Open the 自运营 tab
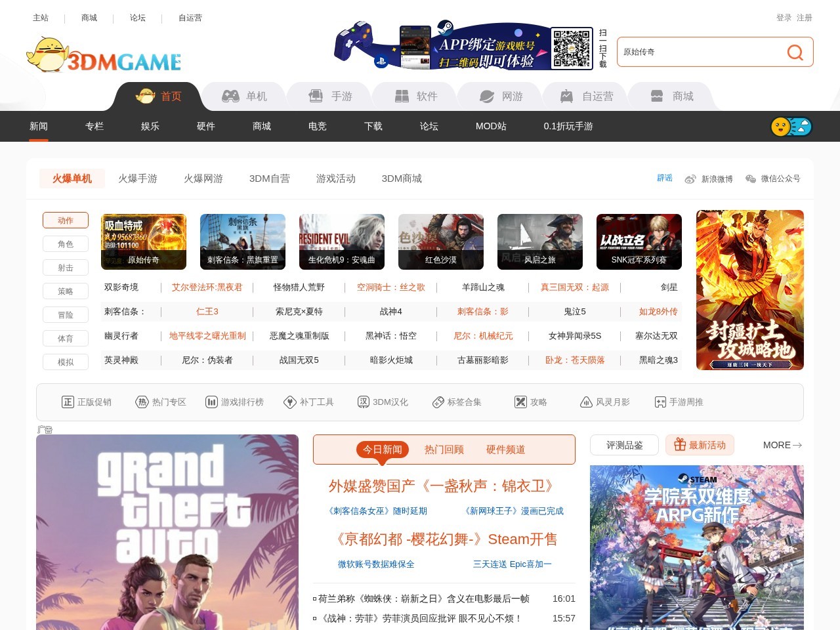Screen dimensions: 840x630 tap(586, 96)
